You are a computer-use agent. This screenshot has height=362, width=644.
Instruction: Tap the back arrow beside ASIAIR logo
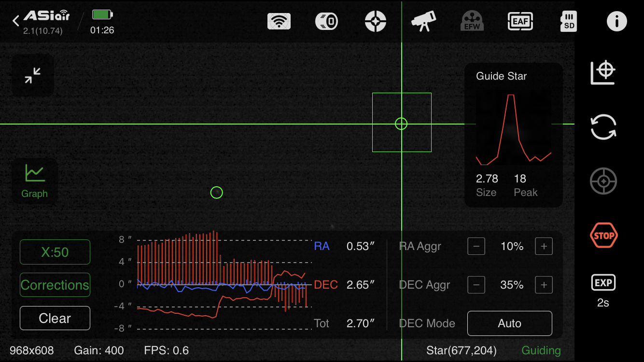click(16, 21)
